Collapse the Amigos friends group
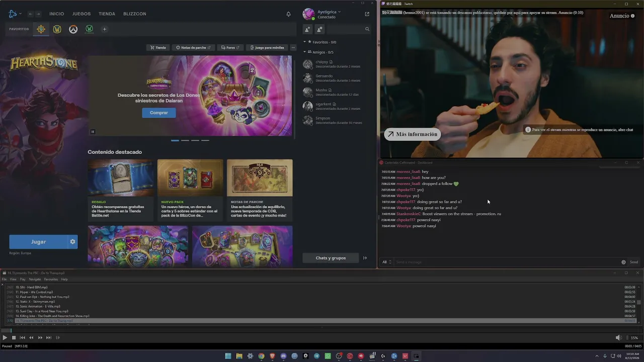The height and width of the screenshot is (362, 644). (x=304, y=52)
